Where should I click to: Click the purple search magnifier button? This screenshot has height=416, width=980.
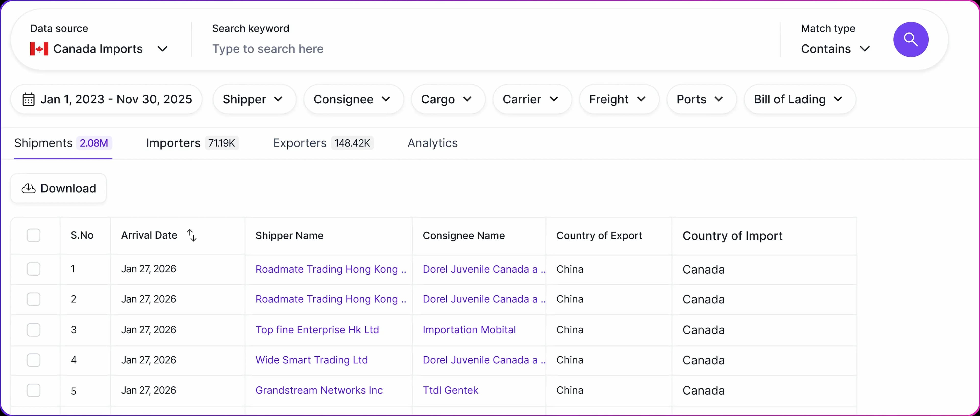[910, 40]
